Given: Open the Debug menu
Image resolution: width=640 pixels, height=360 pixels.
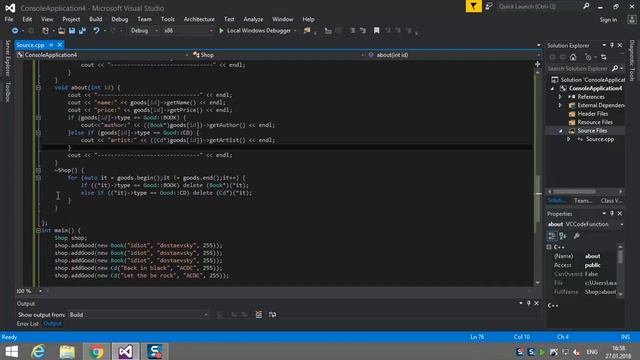Looking at the screenshot, I should (120, 19).
